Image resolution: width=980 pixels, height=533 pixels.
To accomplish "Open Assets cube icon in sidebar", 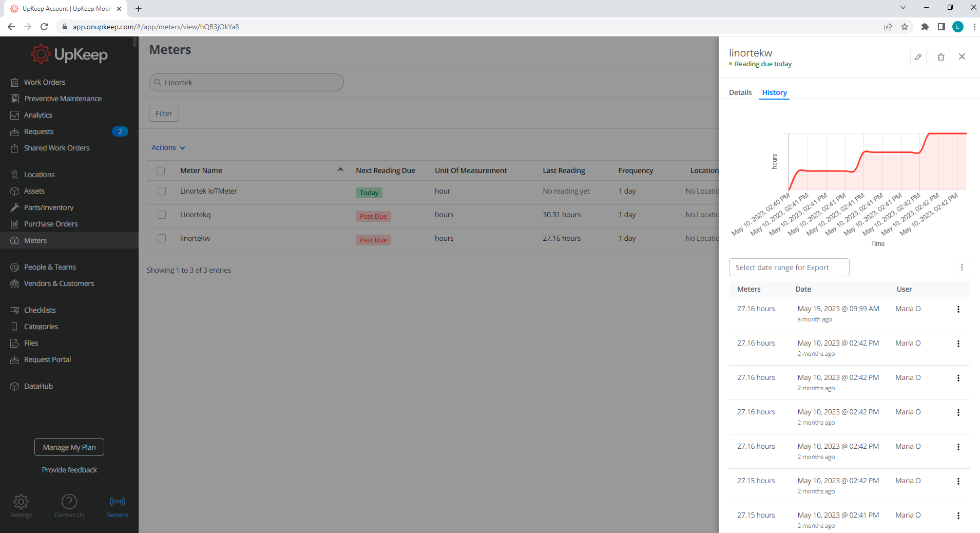I will tap(15, 191).
